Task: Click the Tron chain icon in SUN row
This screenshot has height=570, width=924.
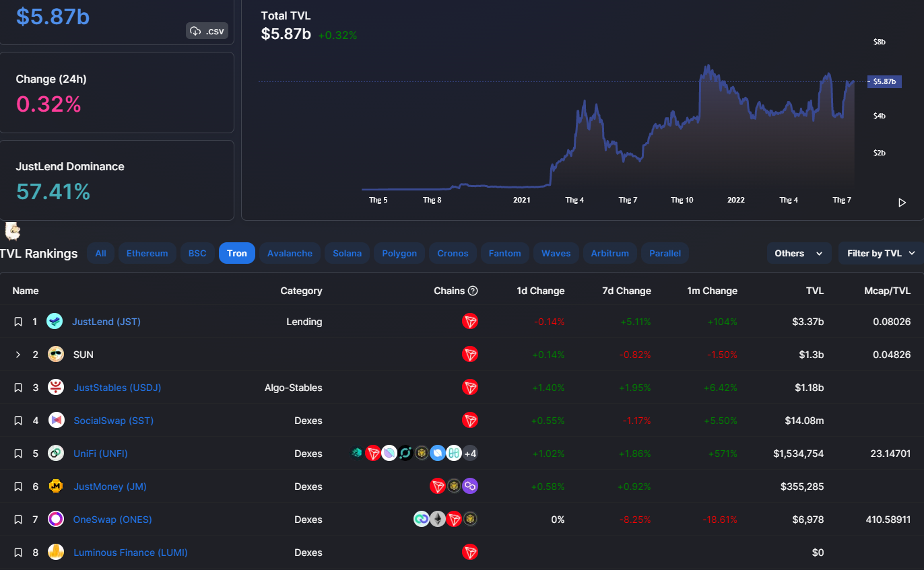Action: click(x=470, y=355)
